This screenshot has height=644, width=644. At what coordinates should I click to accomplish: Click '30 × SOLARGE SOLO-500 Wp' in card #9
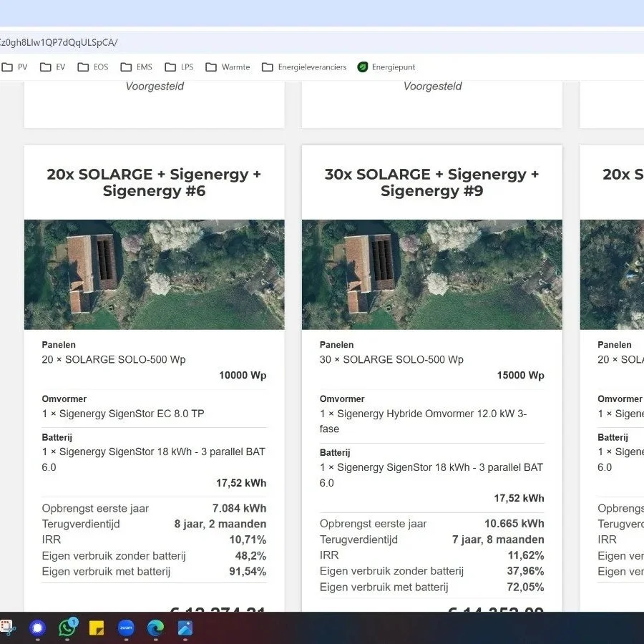pyautogui.click(x=391, y=359)
